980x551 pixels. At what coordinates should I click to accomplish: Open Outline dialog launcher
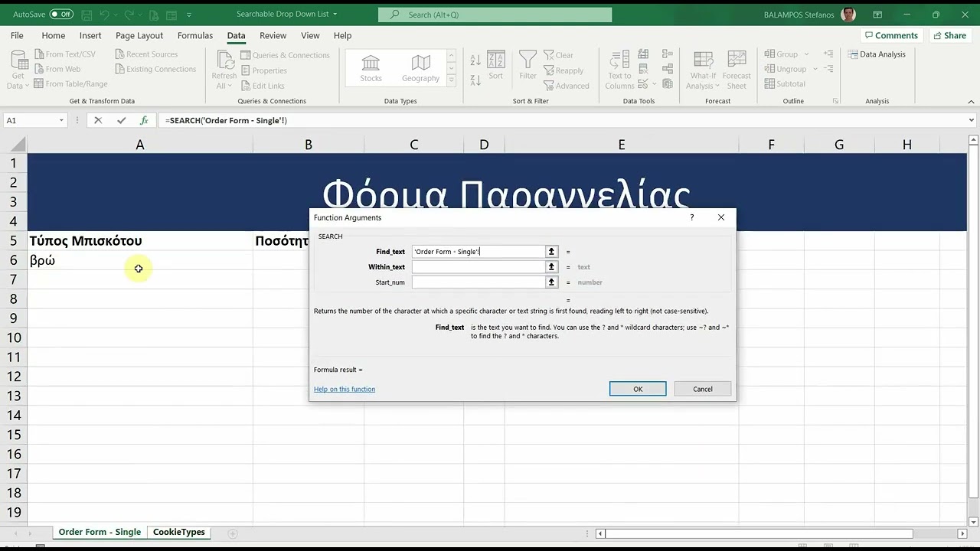click(x=835, y=101)
